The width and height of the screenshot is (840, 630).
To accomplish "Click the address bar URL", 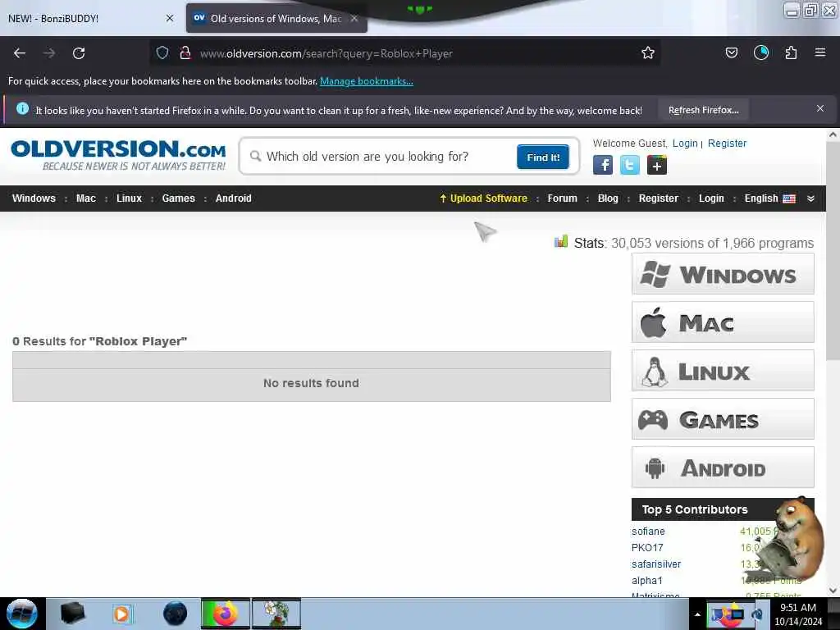I will click(326, 53).
